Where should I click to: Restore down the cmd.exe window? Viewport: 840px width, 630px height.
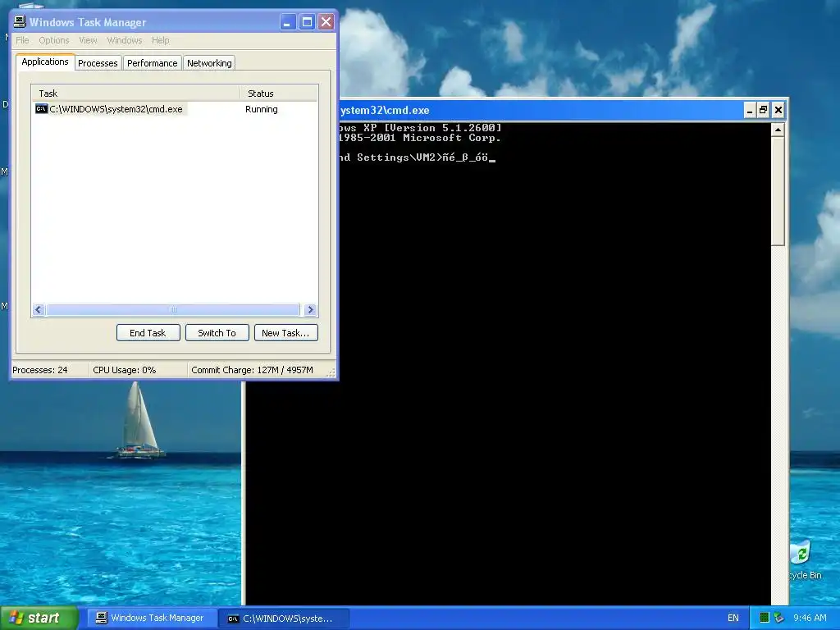click(764, 111)
